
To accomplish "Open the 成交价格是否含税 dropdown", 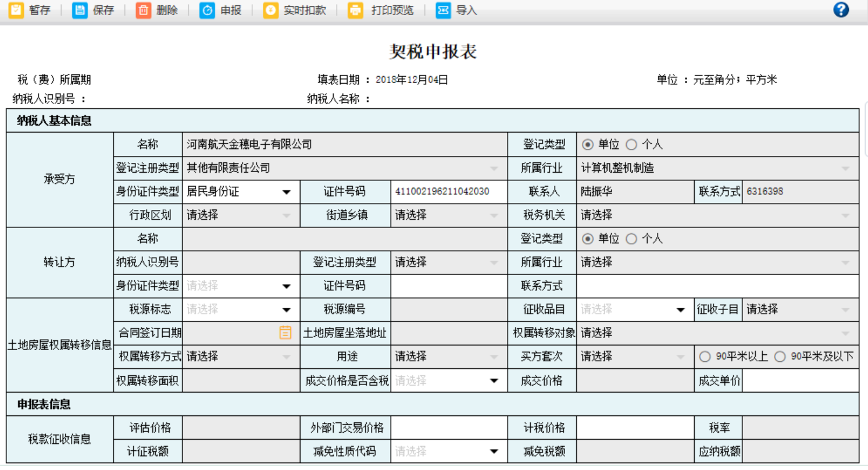I will tap(492, 381).
